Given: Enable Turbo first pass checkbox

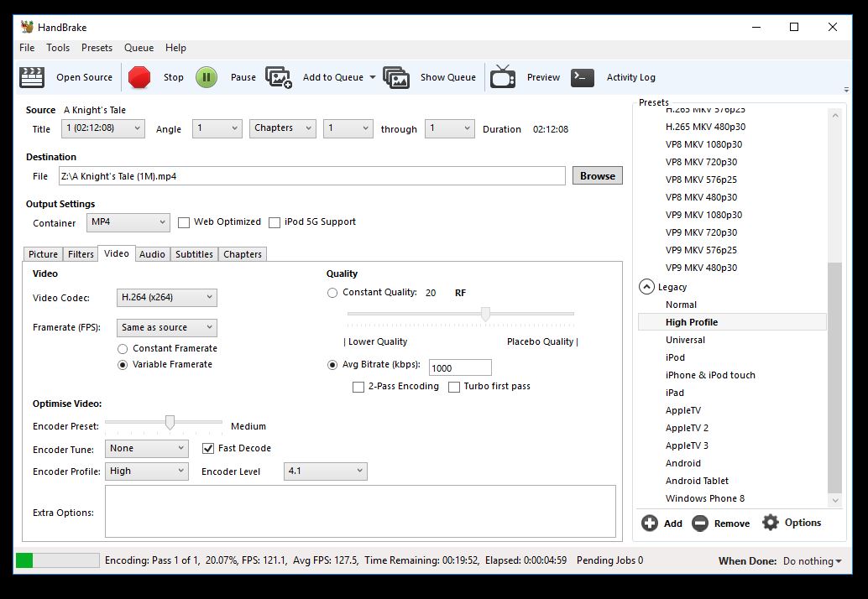Looking at the screenshot, I should [454, 387].
